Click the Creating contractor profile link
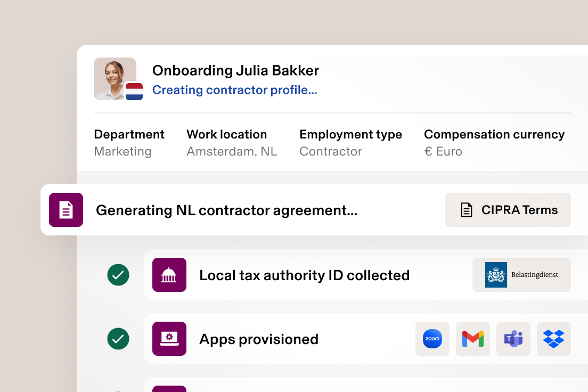The width and height of the screenshot is (588, 392). (x=234, y=90)
